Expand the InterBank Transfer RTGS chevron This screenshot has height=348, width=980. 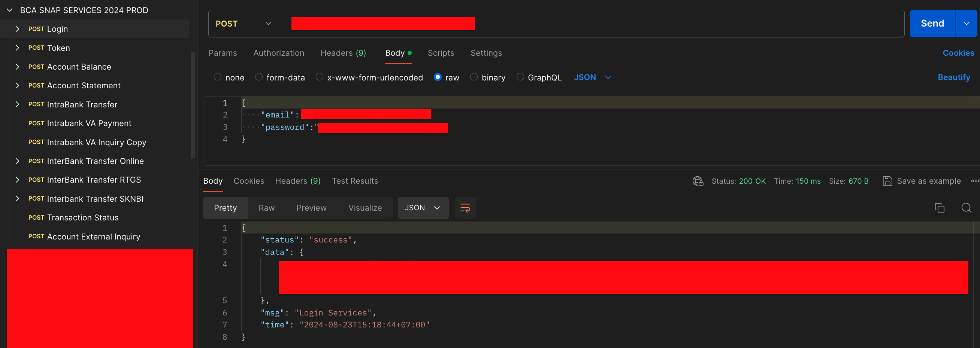pyautogui.click(x=17, y=180)
